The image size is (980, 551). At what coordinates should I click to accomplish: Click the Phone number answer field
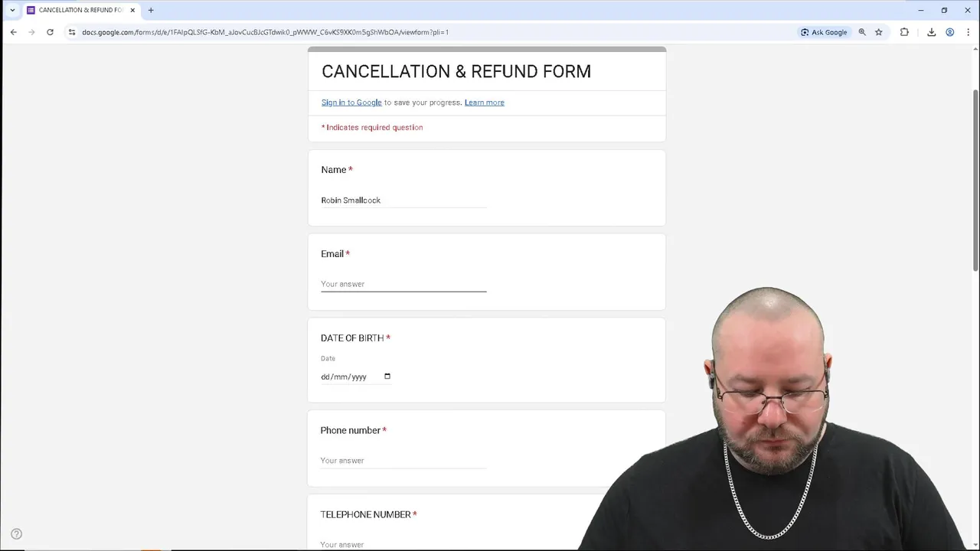[x=403, y=461]
